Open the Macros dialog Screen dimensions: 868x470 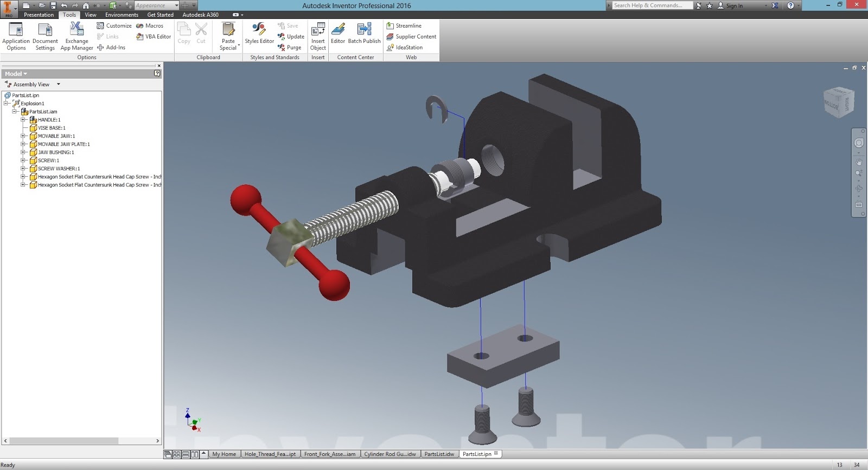point(150,25)
